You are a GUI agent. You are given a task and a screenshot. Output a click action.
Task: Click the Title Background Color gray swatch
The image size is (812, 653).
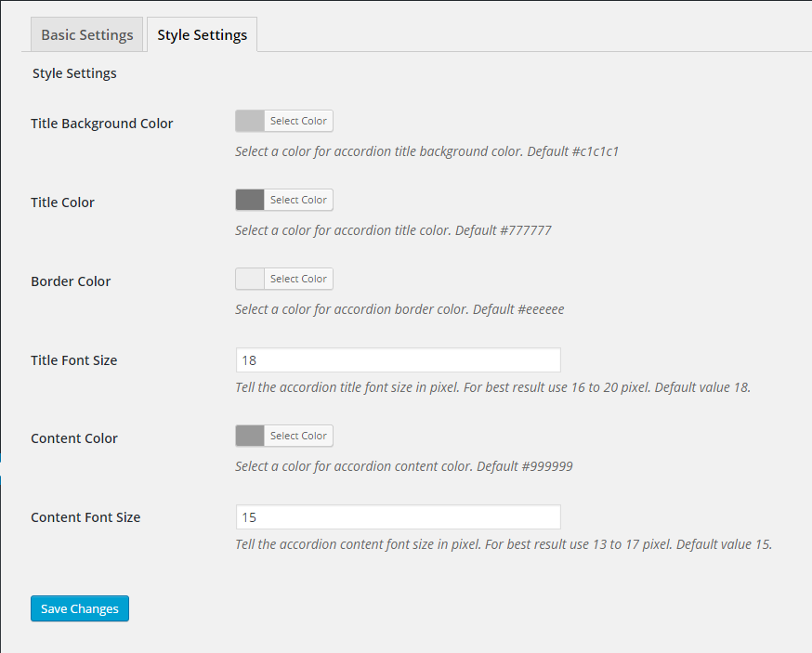click(250, 121)
